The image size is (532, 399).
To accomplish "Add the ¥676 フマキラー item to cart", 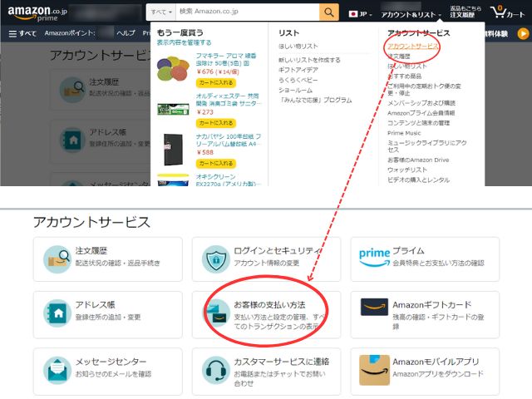I will 216,82.
